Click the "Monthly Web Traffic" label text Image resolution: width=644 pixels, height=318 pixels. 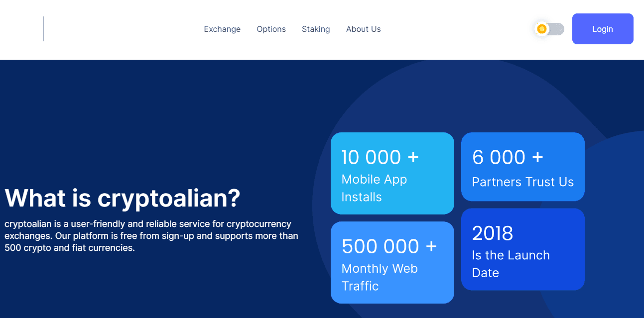[379, 277]
